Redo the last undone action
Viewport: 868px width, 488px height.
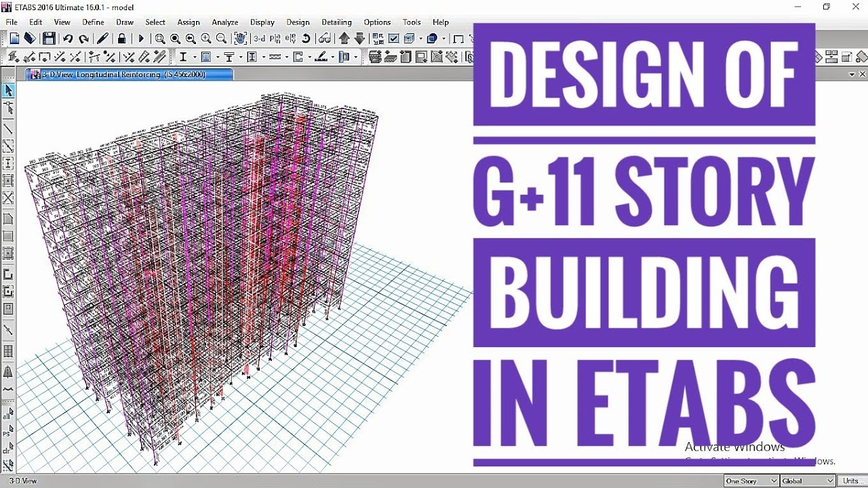(84, 39)
